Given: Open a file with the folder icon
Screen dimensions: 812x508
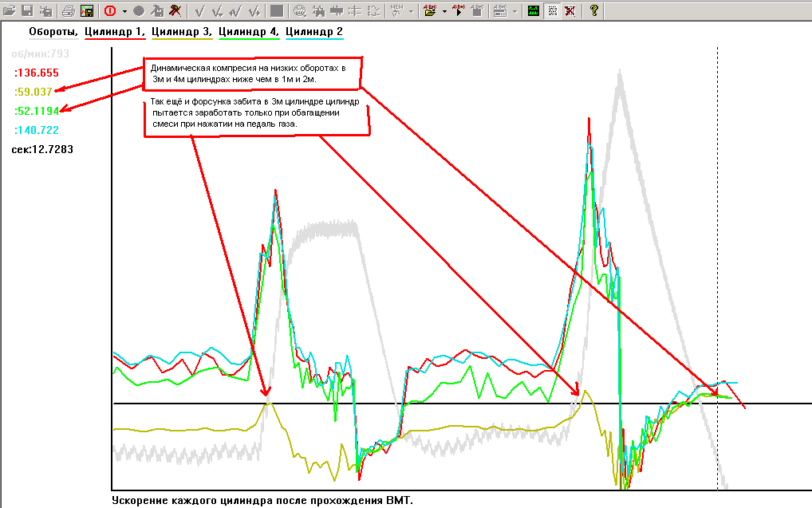Looking at the screenshot, I should [x=10, y=10].
